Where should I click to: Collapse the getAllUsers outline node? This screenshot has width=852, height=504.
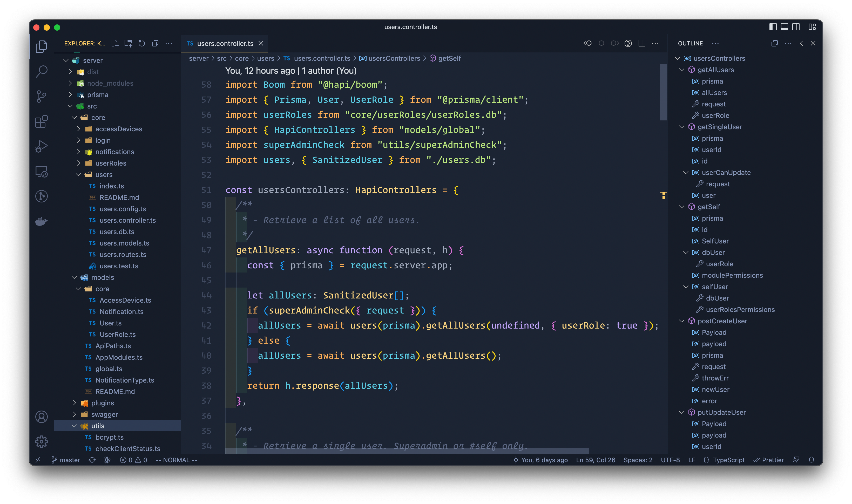click(681, 70)
